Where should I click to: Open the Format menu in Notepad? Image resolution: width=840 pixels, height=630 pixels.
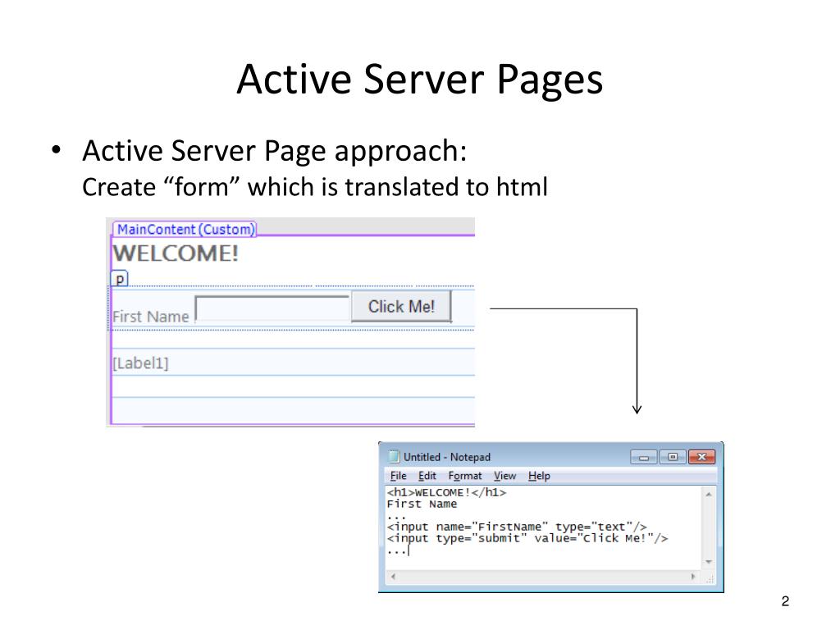(x=465, y=476)
